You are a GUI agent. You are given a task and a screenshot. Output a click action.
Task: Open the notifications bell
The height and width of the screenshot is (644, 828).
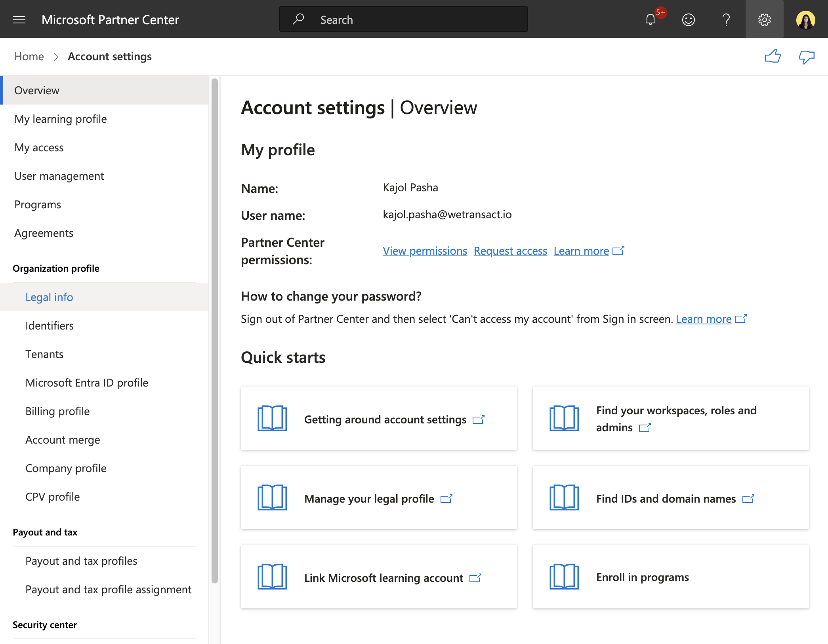[x=651, y=19]
